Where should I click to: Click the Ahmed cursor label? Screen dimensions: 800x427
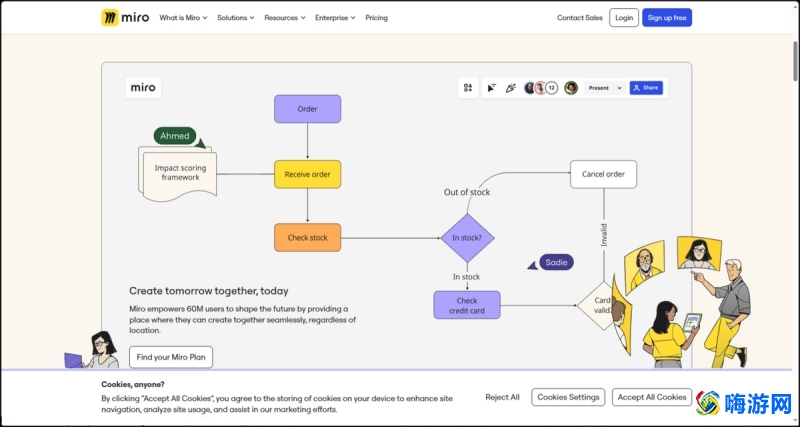click(x=175, y=136)
